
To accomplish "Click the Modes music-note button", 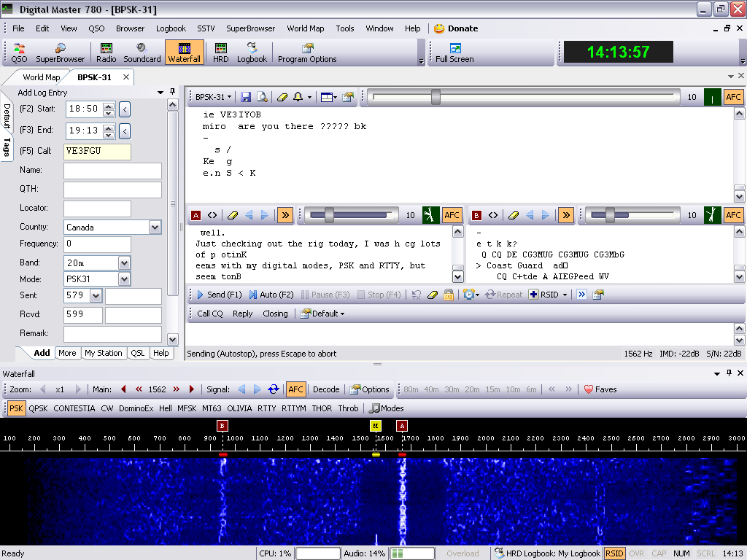I will [x=387, y=408].
